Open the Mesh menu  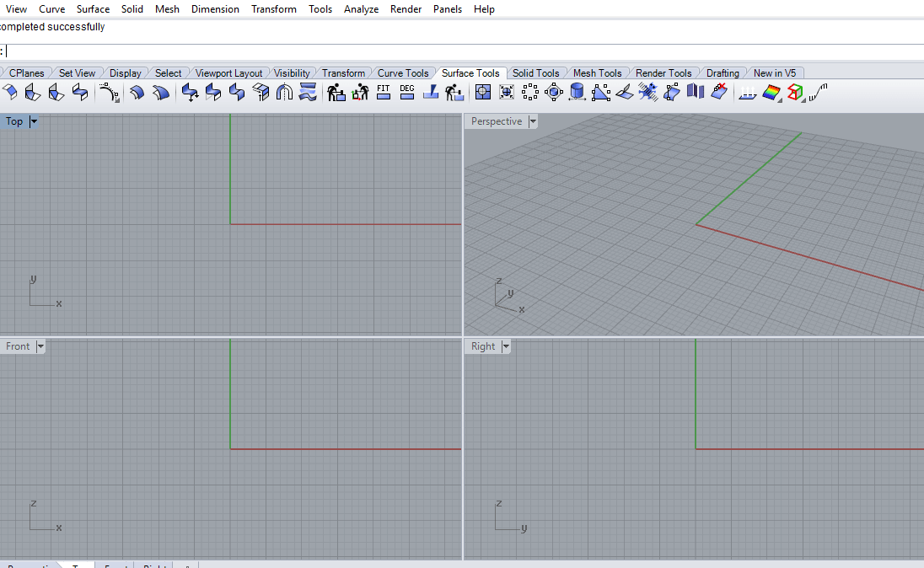click(x=167, y=8)
